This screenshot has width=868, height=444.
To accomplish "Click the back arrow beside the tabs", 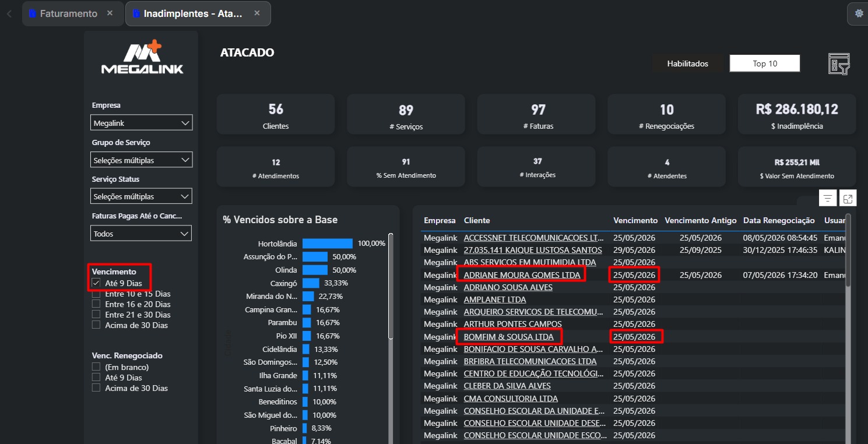I will 9,13.
